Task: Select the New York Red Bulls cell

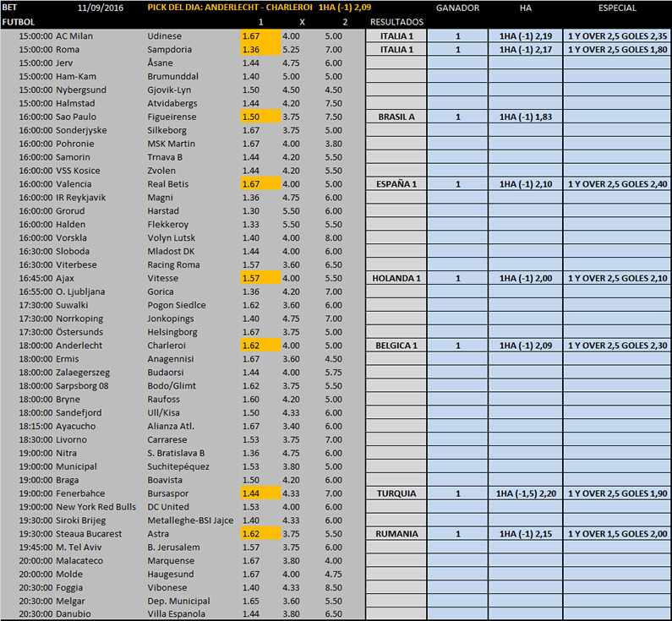Action: tap(96, 507)
